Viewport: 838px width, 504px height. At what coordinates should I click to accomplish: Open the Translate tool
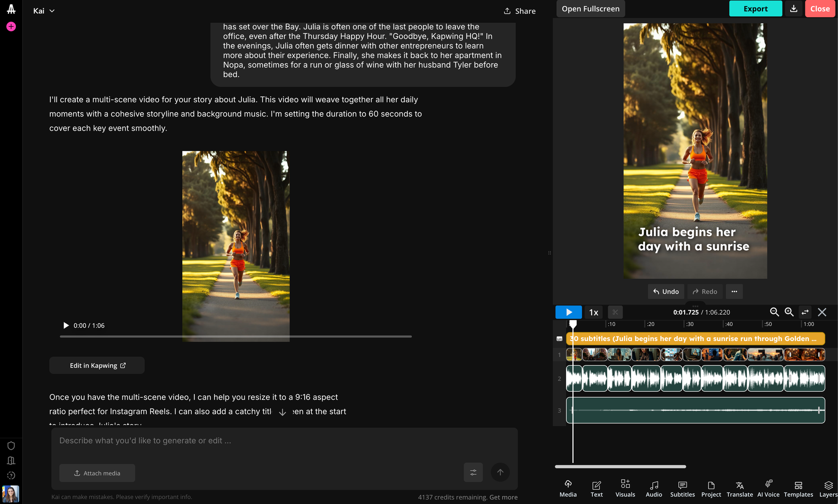pos(740,488)
